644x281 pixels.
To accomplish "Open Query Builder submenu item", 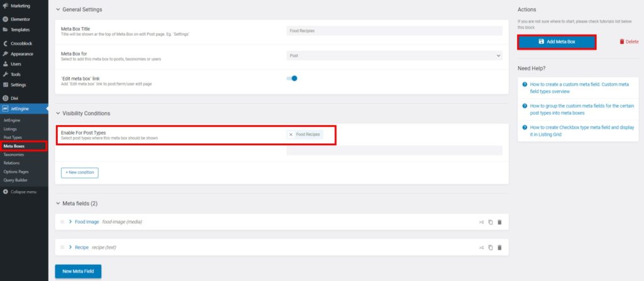I will click(16, 180).
